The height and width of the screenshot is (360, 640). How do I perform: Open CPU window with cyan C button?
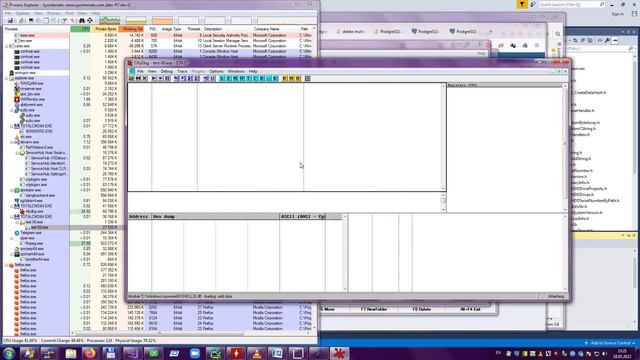[x=256, y=78]
